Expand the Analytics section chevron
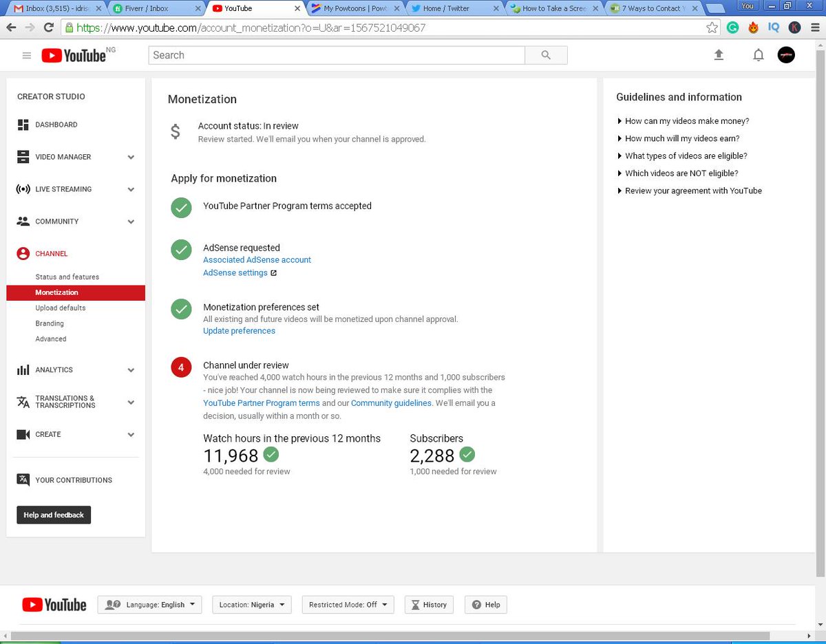The height and width of the screenshot is (644, 826). 131,370
